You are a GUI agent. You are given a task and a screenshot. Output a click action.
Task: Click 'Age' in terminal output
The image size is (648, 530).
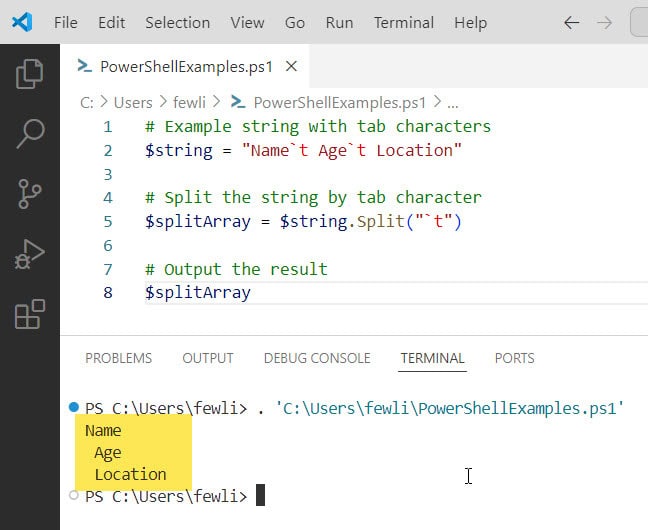(x=108, y=453)
